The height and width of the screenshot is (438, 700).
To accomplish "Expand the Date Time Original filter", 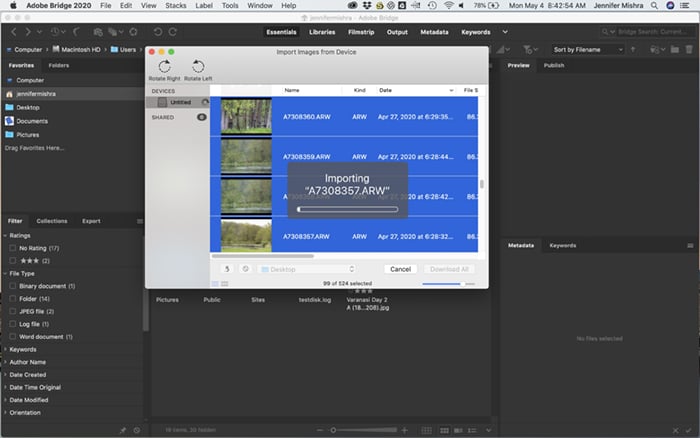I will (6, 387).
